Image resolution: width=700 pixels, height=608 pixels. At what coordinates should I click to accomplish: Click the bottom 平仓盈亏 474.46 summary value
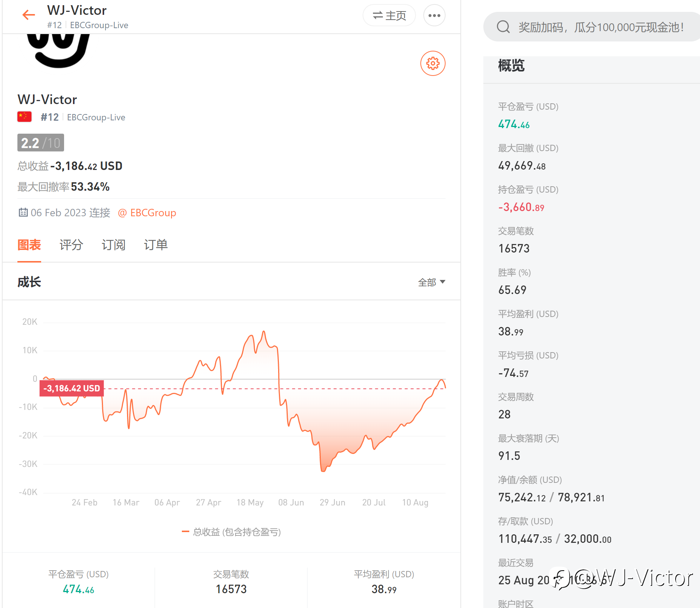(79, 589)
